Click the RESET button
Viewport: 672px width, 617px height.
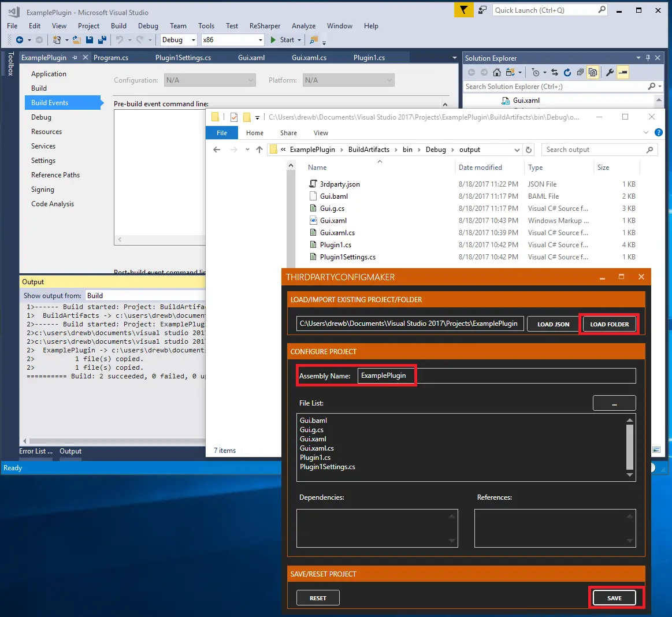[x=318, y=598]
